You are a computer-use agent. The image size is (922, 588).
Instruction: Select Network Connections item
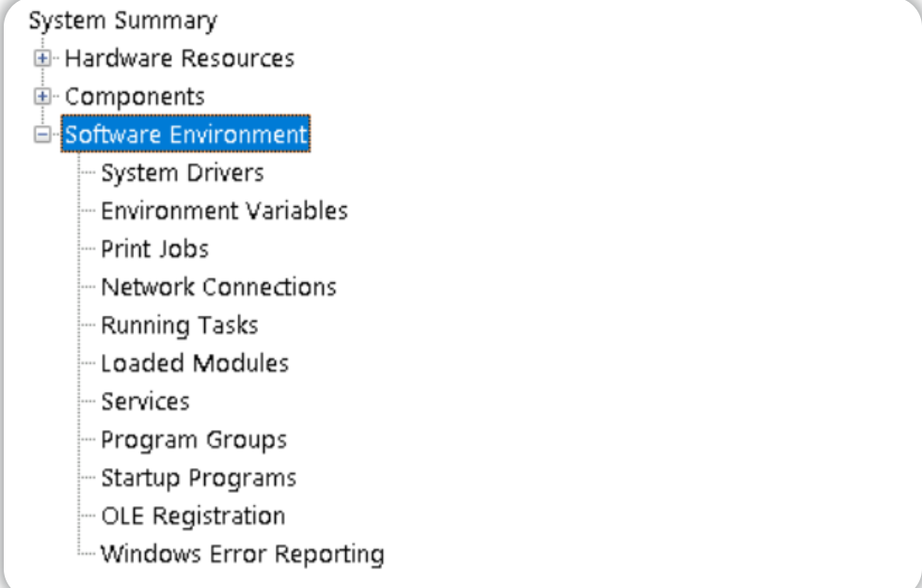[x=218, y=287]
